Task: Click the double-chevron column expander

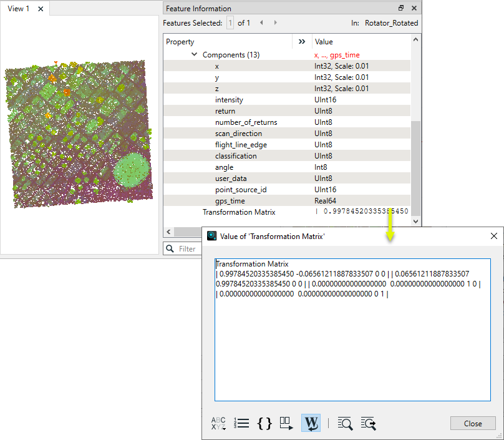Action: 302,42
